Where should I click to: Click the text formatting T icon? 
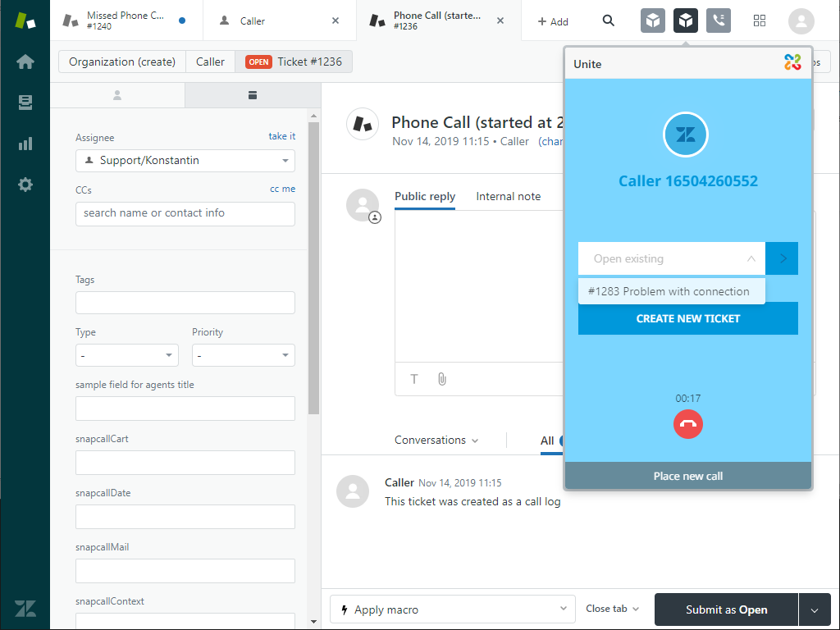point(414,379)
